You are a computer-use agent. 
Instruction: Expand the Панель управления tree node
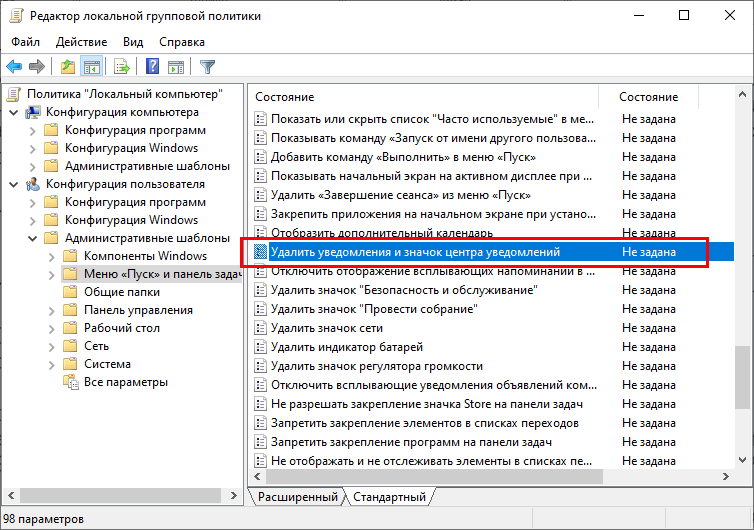coord(51,311)
